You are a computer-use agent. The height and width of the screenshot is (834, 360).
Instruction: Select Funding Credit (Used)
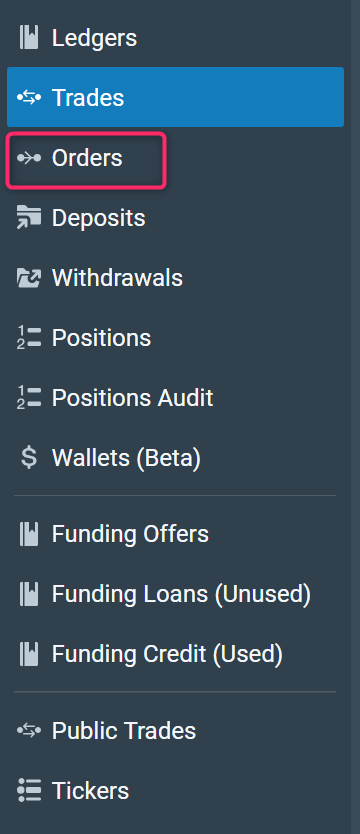tap(175, 654)
